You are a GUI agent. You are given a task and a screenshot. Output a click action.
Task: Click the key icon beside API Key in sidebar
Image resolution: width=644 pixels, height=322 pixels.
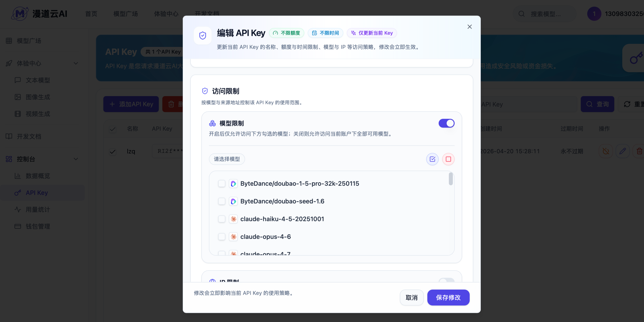pyautogui.click(x=18, y=193)
